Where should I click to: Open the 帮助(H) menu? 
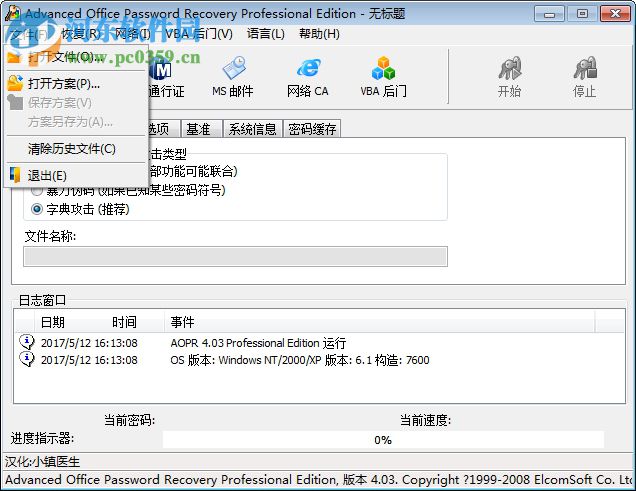point(319,34)
